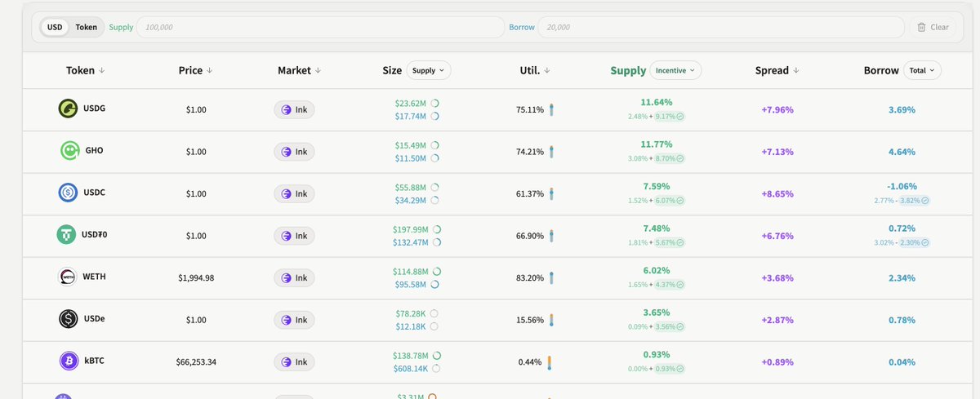Click the 83.20% utilization value
This screenshot has width=980, height=399.
[530, 278]
